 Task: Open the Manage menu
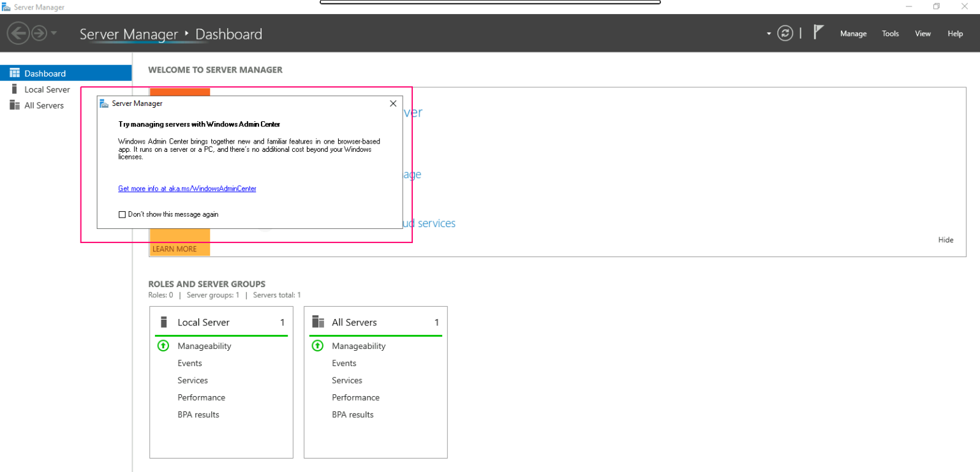pyautogui.click(x=853, y=33)
